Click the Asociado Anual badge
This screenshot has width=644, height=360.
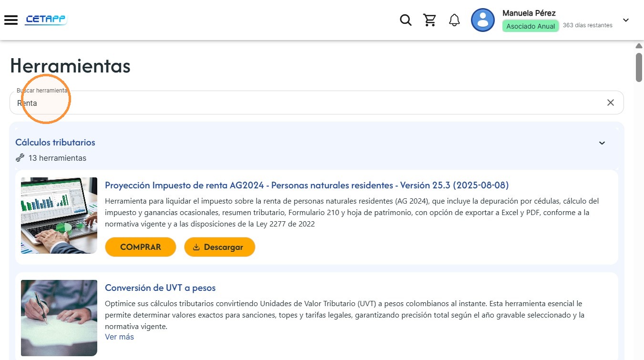point(531,26)
